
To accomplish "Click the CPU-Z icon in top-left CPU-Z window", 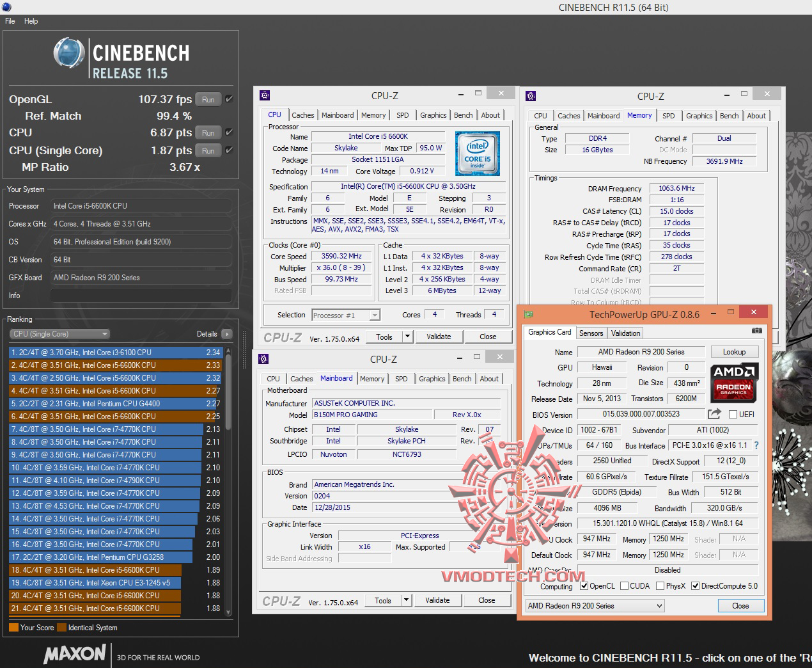I will 265,95.
